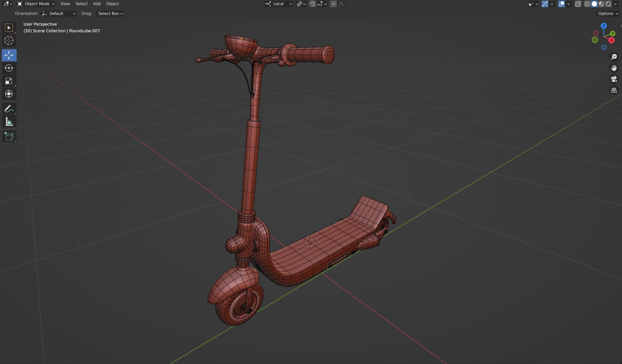This screenshot has width=622, height=364.
Task: Switch to Material Preview shading
Action: [x=602, y=4]
